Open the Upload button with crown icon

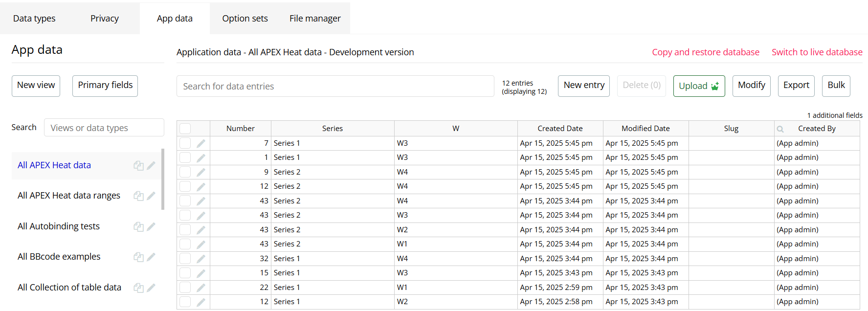coord(699,86)
